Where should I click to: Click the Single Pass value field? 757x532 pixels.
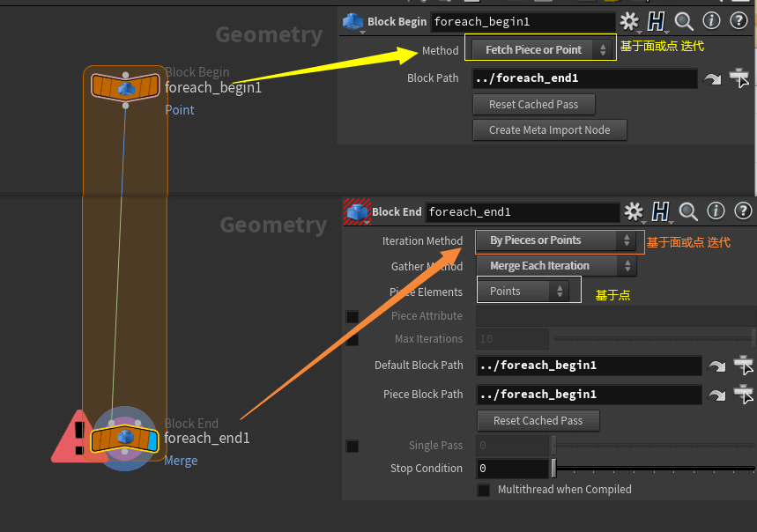(x=513, y=446)
